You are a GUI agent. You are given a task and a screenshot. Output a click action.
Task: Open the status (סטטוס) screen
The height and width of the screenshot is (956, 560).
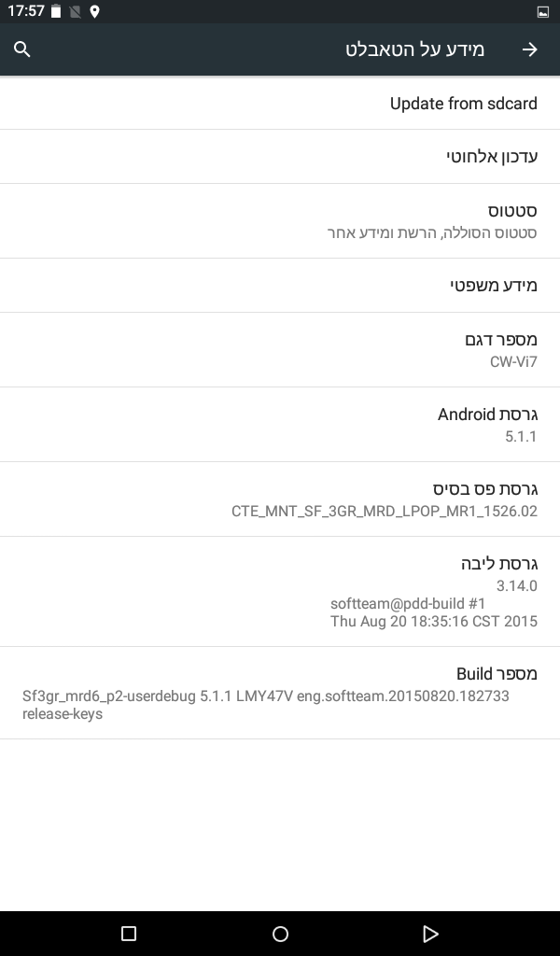(x=280, y=220)
